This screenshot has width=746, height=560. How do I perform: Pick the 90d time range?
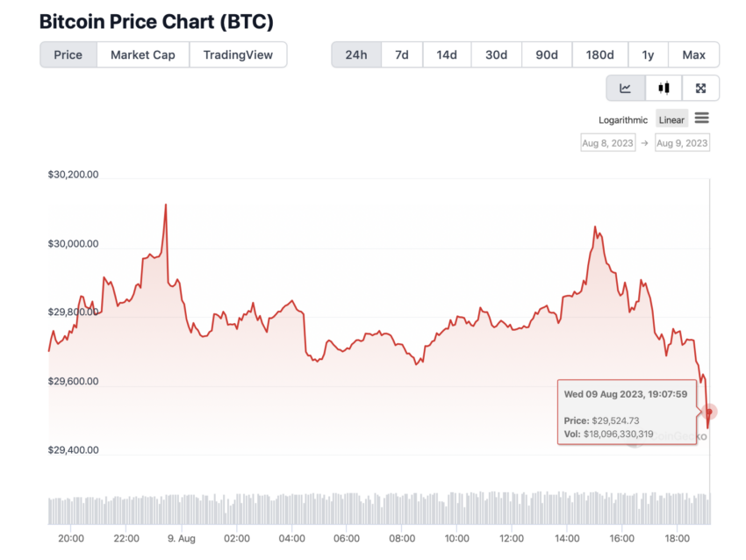click(547, 54)
